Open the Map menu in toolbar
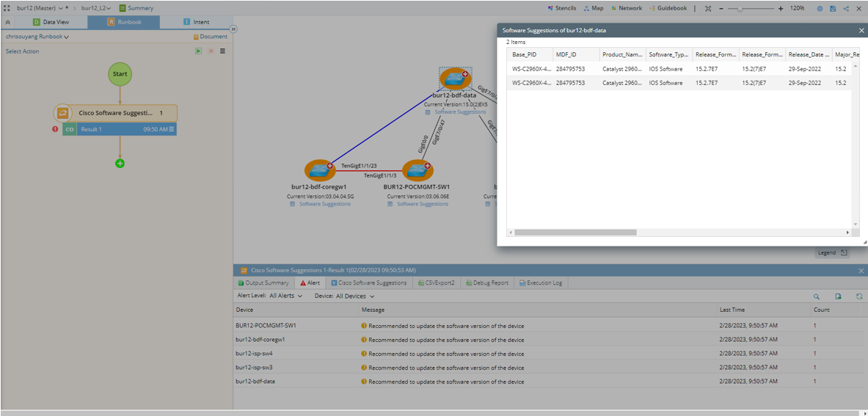Image resolution: width=868 pixels, height=416 pixels. (x=594, y=8)
